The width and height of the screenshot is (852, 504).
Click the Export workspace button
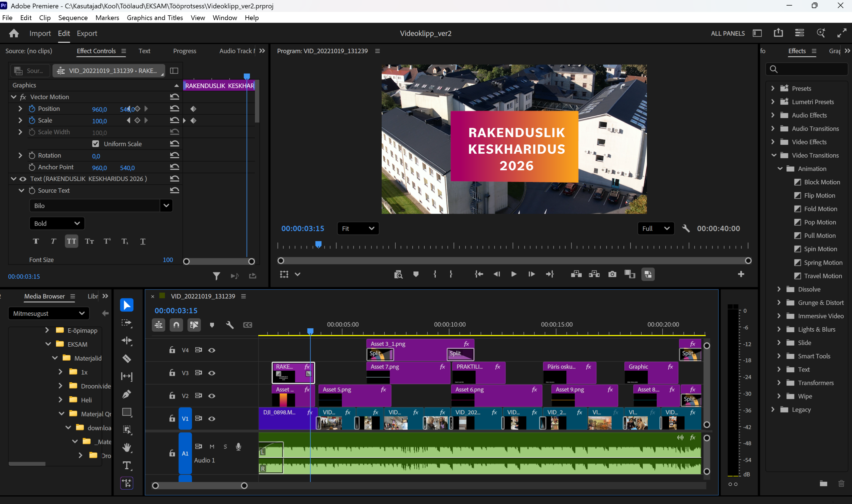coord(87,33)
